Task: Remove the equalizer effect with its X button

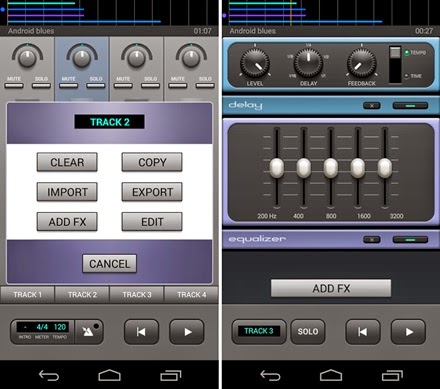Action: click(x=372, y=239)
